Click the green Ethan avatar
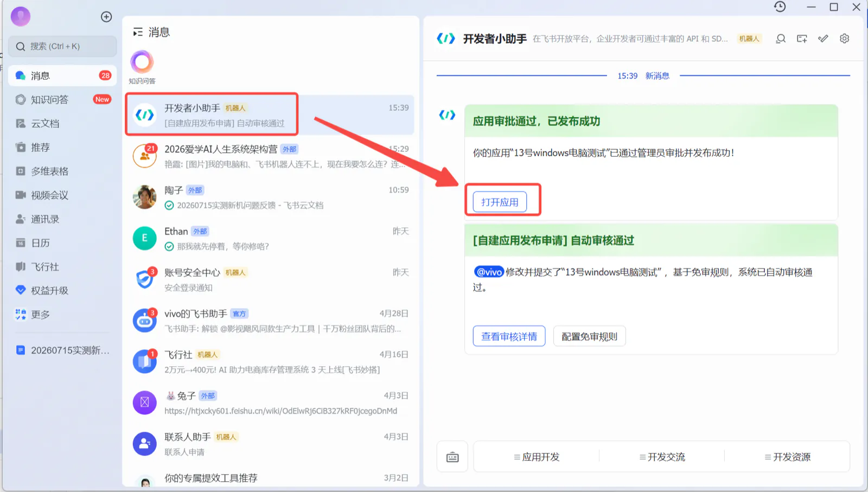 click(x=145, y=238)
